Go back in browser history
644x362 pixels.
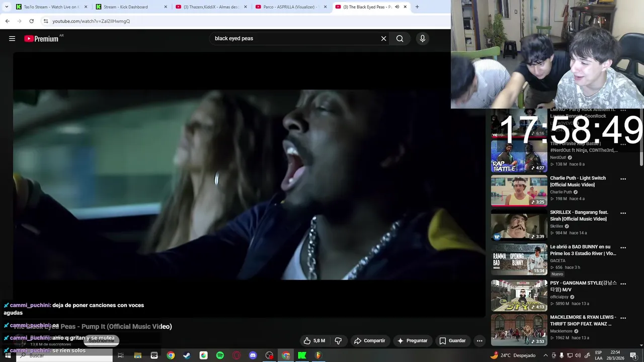coord(7,21)
